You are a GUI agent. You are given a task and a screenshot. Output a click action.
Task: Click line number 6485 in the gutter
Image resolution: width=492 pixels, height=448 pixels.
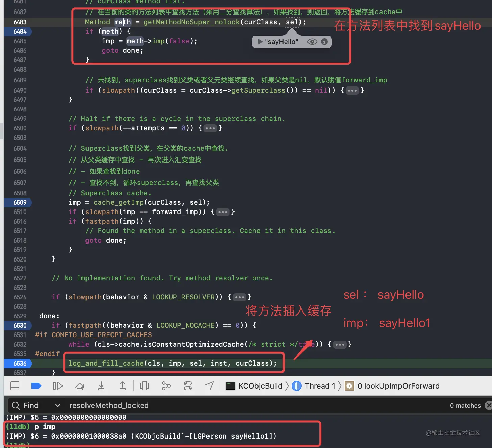pyautogui.click(x=20, y=41)
